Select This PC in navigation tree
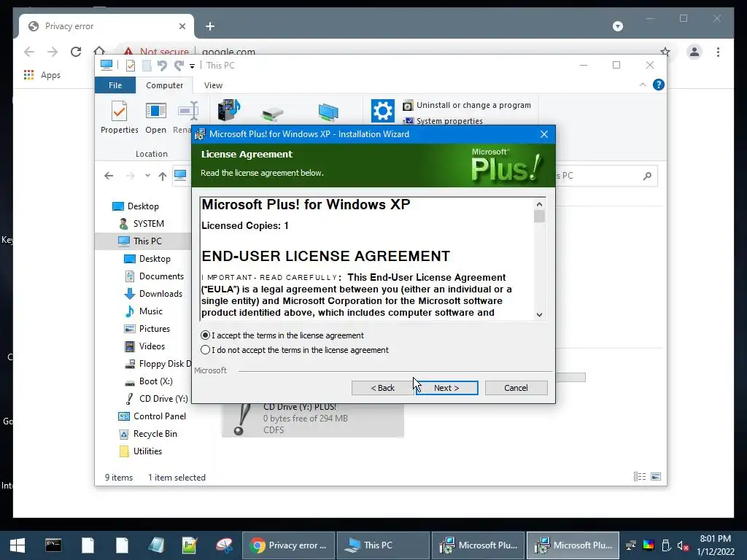 (147, 241)
